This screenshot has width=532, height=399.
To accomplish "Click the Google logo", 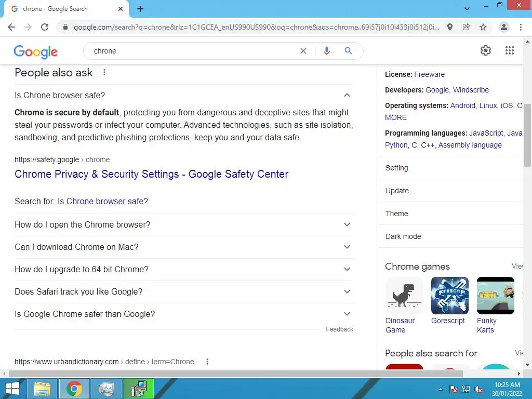I will click(36, 52).
